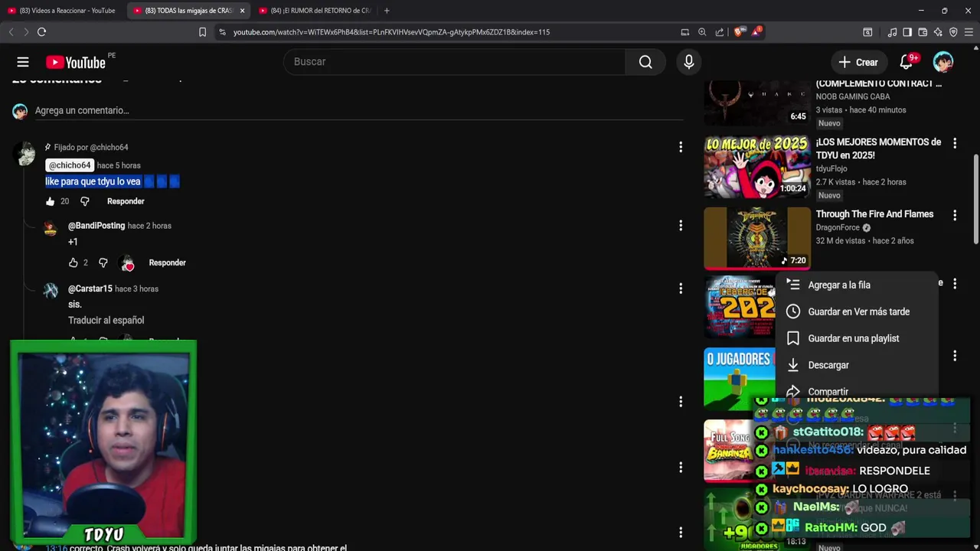Focus the Buscar search field
980x551 pixels.
tap(455, 62)
